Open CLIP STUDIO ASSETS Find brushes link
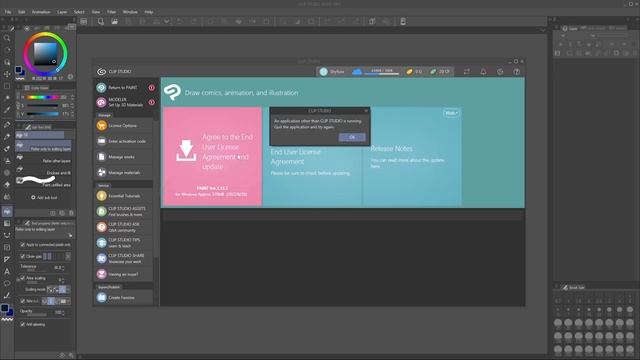The width and height of the screenshot is (640, 360). pyautogui.click(x=124, y=211)
